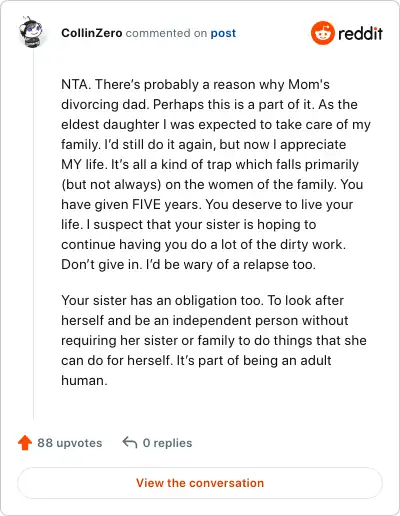Click the reddit wordmark text
The height and width of the screenshot is (516, 400).
(x=360, y=33)
